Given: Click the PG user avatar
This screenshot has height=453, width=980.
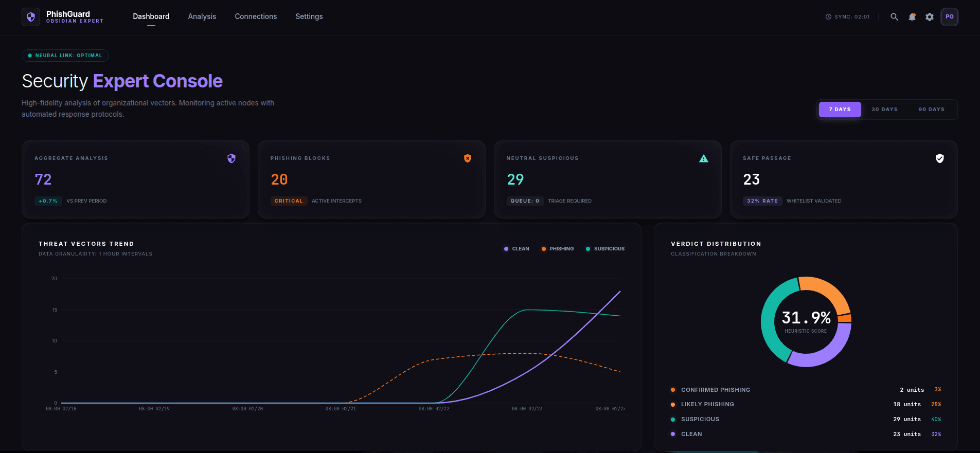Looking at the screenshot, I should tap(949, 17).
